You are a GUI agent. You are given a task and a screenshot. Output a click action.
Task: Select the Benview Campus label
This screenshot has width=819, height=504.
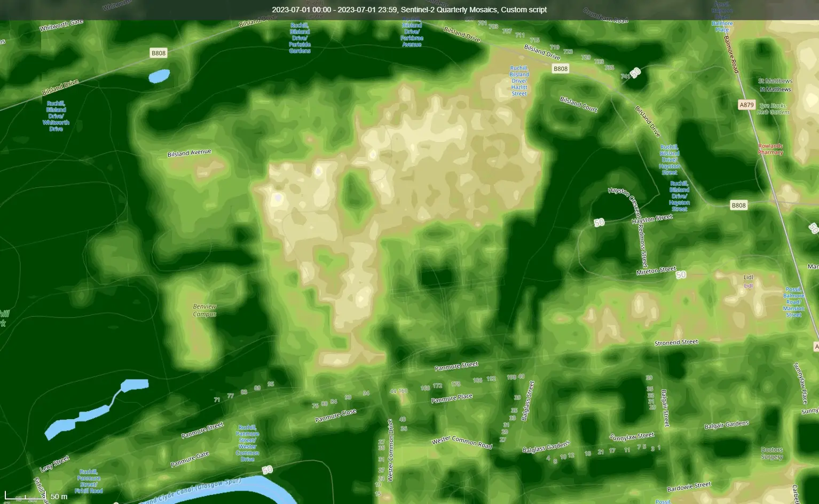[204, 310]
